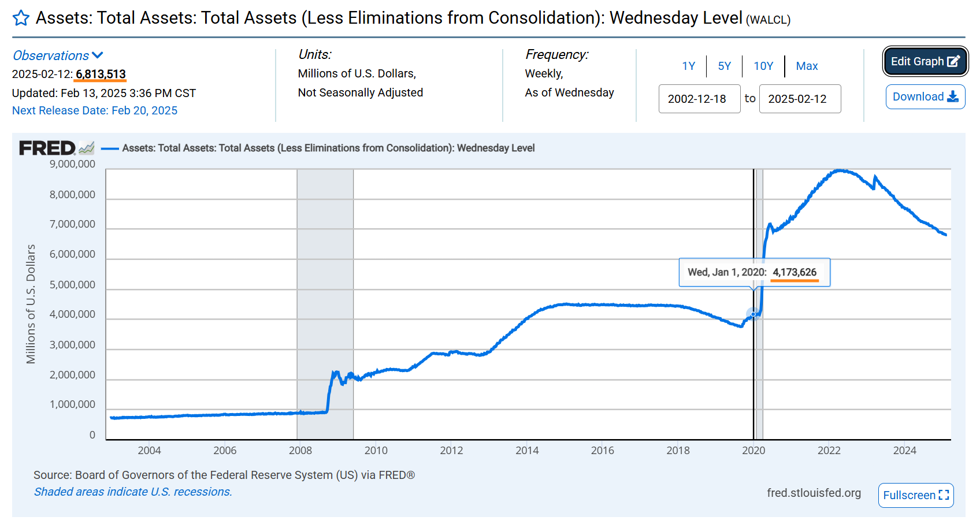Select the Max time range
Screen dimensions: 980x524
(x=807, y=66)
